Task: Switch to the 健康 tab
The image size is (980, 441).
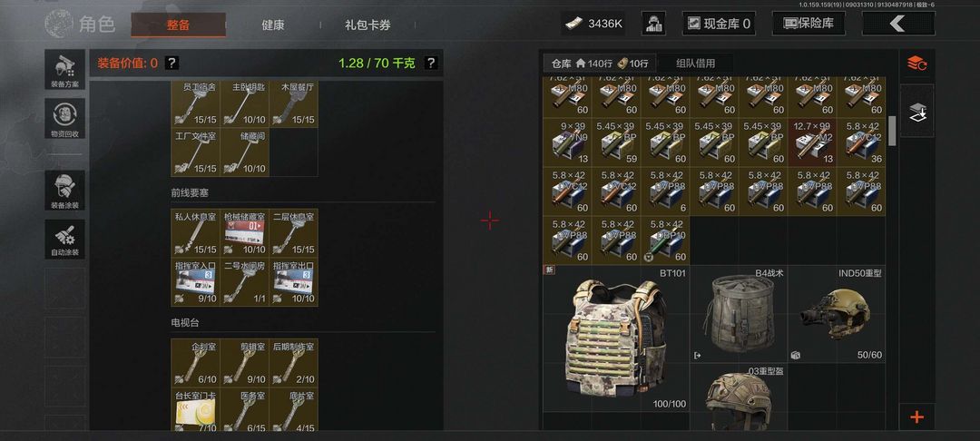Action: (272, 25)
